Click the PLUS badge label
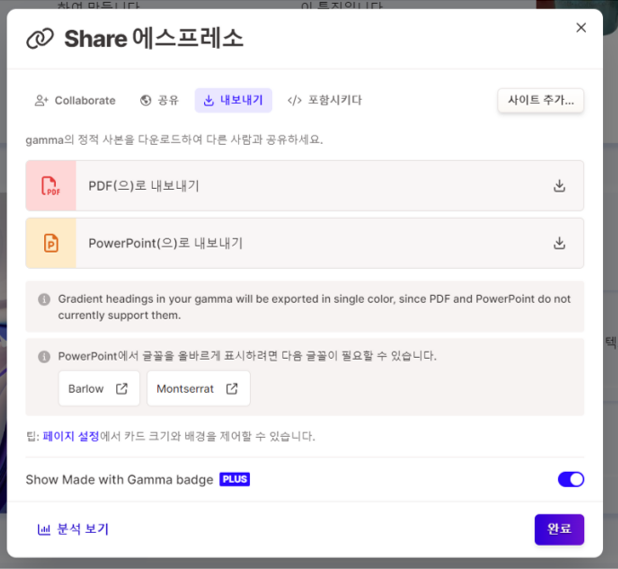Screen dimensions: 618x569 pyautogui.click(x=235, y=479)
